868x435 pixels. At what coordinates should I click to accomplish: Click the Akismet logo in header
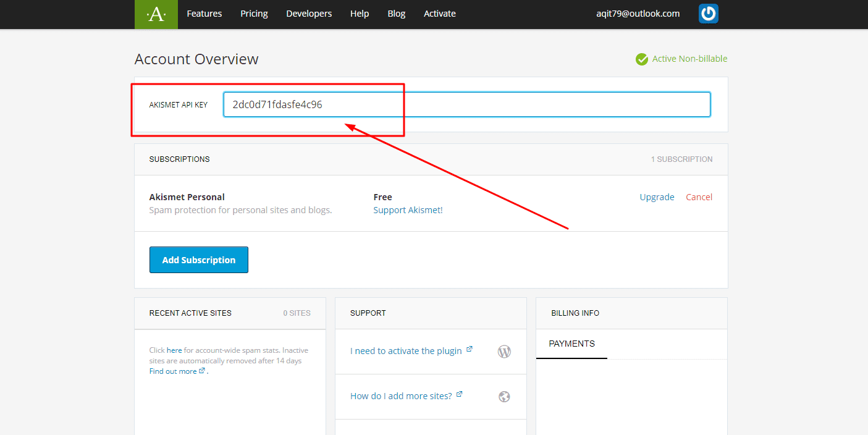tap(156, 14)
